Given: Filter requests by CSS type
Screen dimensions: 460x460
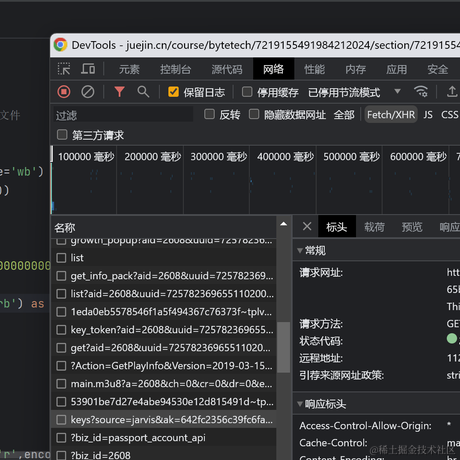Looking at the screenshot, I should pyautogui.click(x=450, y=115).
